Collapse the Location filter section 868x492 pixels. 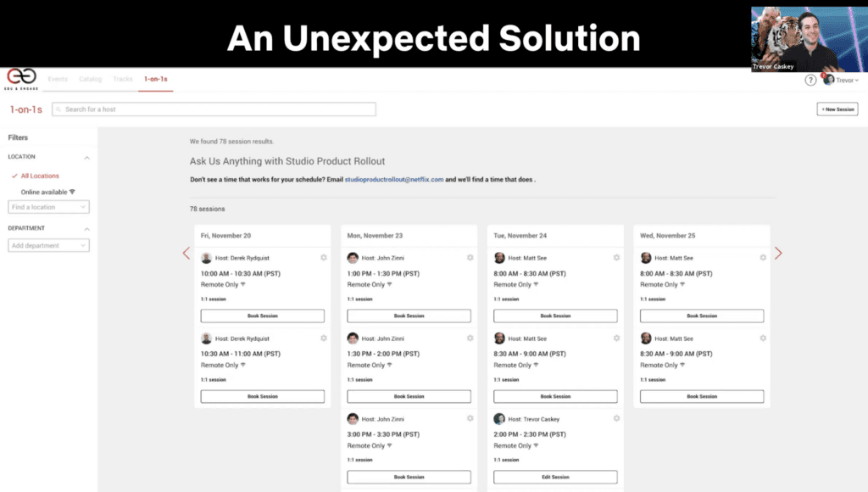click(87, 157)
